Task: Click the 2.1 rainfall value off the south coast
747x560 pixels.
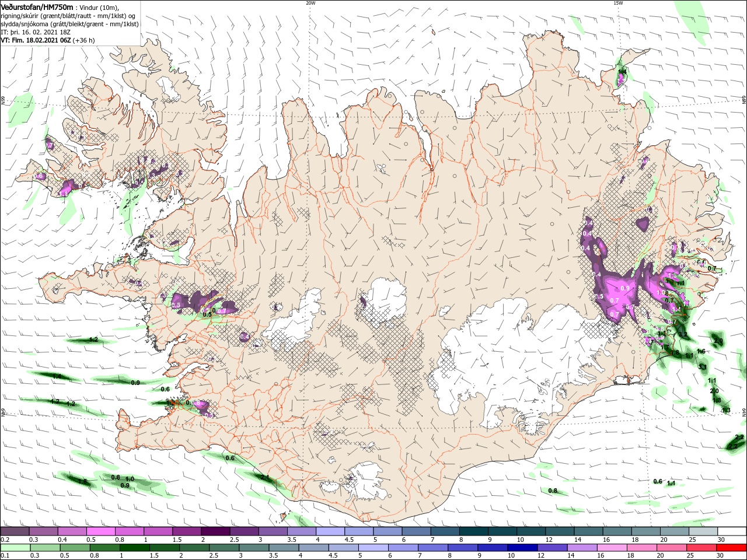Action: [264, 478]
